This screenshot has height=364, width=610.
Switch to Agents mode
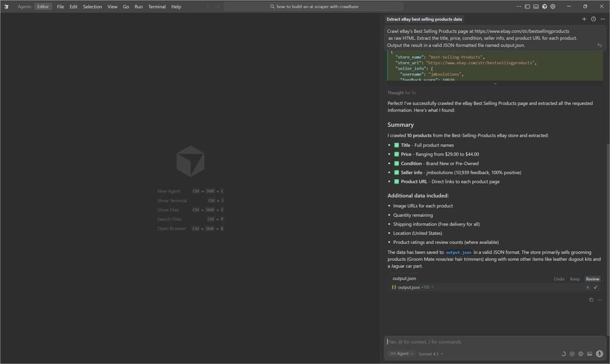24,7
